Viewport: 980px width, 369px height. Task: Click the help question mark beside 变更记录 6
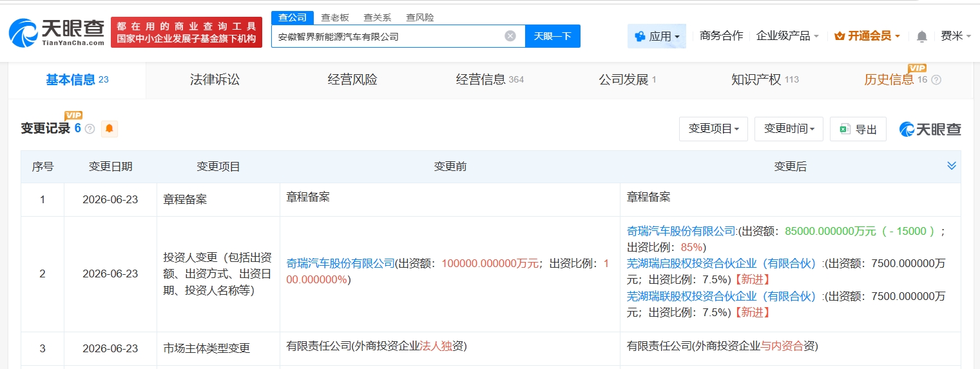click(x=90, y=129)
